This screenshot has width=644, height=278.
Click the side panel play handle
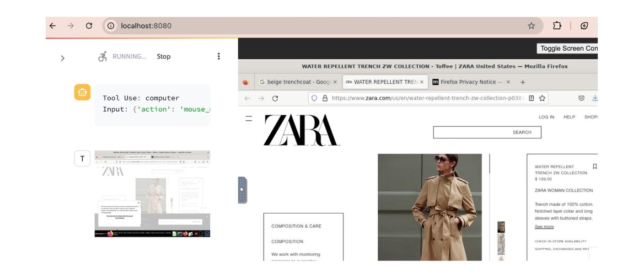point(242,190)
